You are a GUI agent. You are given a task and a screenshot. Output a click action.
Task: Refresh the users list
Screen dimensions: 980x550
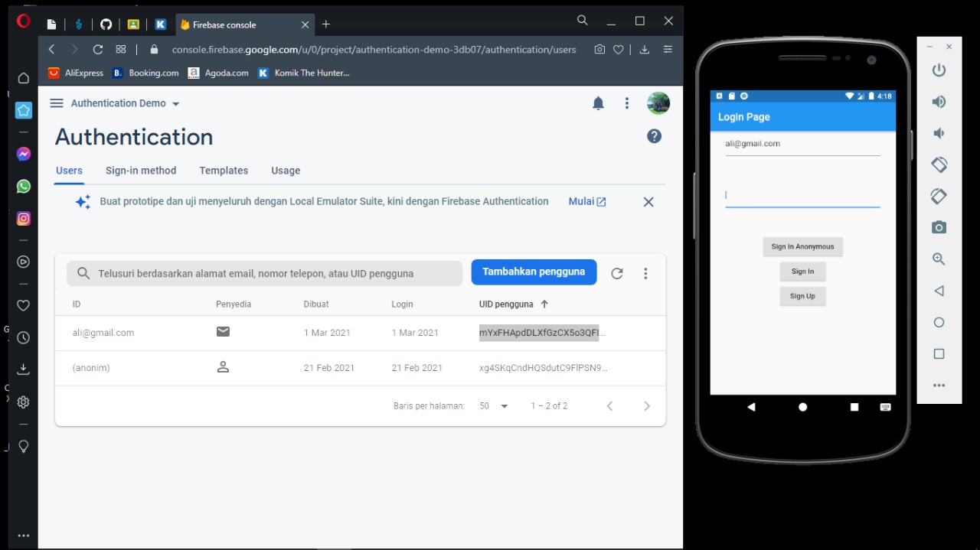617,273
